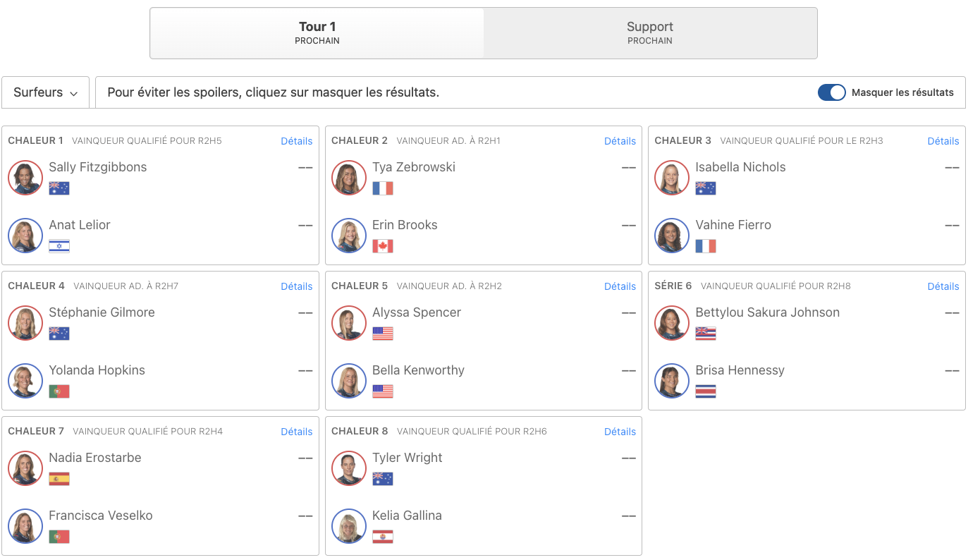Click Tyler Wright's profile picture

[x=349, y=468]
